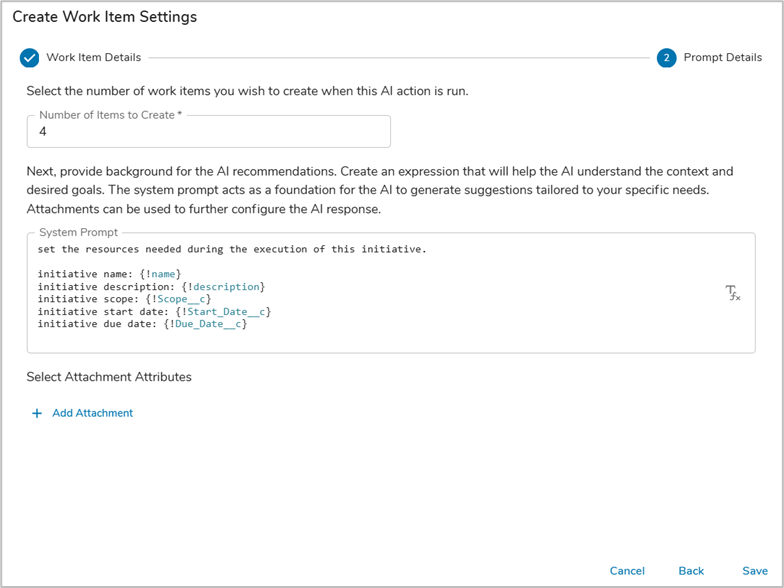Select the Prompt Details step label
Image resolution: width=784 pixels, height=588 pixels.
click(x=722, y=58)
